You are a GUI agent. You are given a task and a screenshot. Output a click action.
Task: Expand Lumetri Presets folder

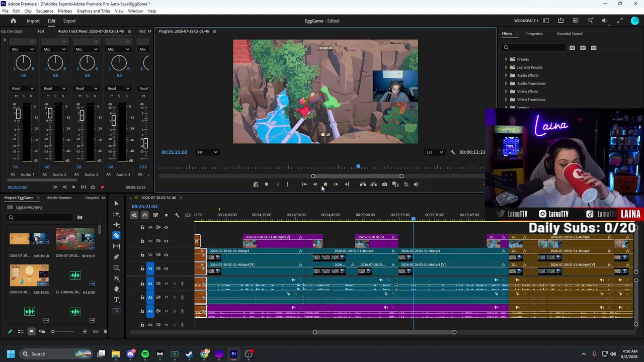[506, 67]
